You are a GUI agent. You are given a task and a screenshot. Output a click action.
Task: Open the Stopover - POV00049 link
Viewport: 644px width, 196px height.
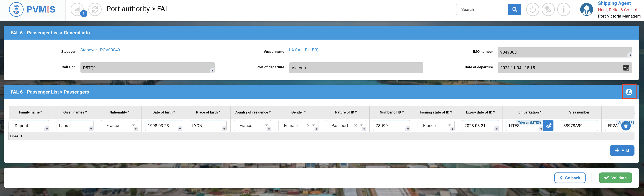pos(100,50)
